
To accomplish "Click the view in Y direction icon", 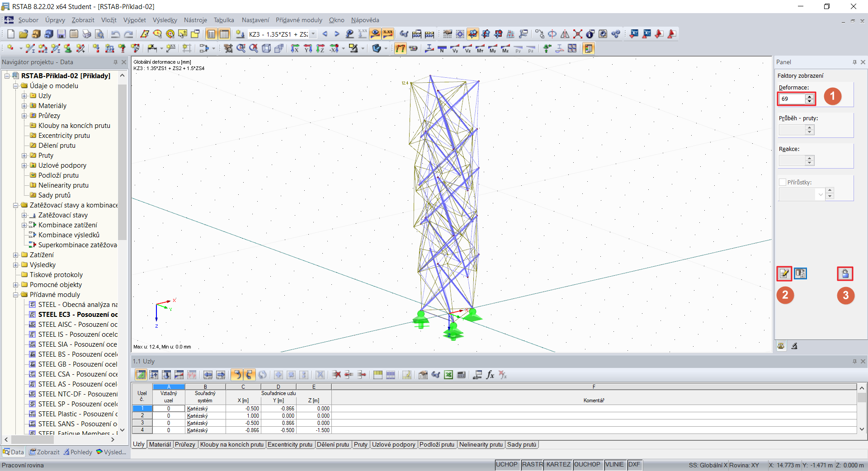I will coord(308,48).
